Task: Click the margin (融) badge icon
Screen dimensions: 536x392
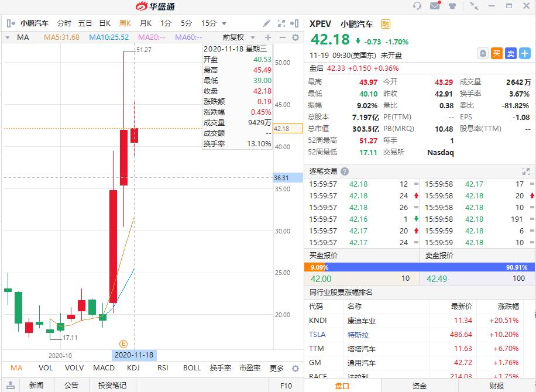Action: point(385,24)
